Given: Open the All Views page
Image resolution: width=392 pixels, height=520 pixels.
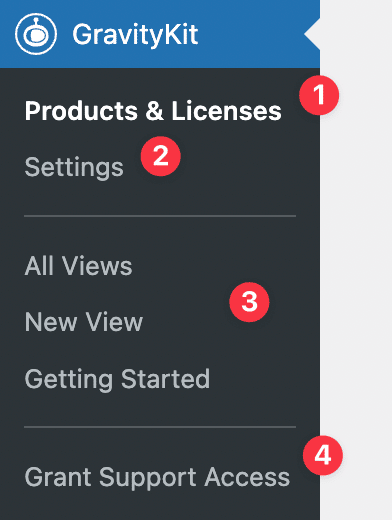Looking at the screenshot, I should 79,266.
